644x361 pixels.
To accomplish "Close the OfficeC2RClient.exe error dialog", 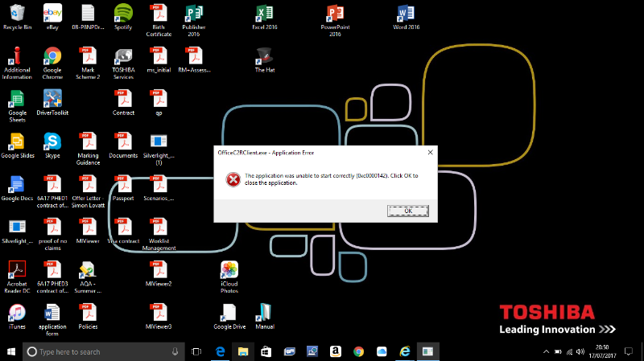I will (x=430, y=152).
